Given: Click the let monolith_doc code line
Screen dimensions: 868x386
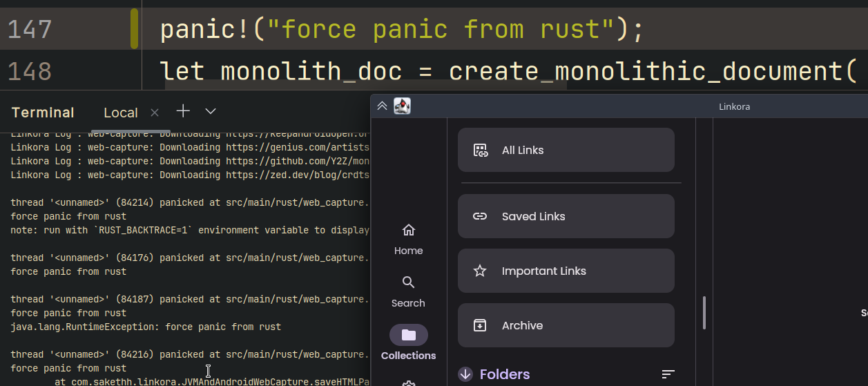Looking at the screenshot, I should tap(510, 71).
